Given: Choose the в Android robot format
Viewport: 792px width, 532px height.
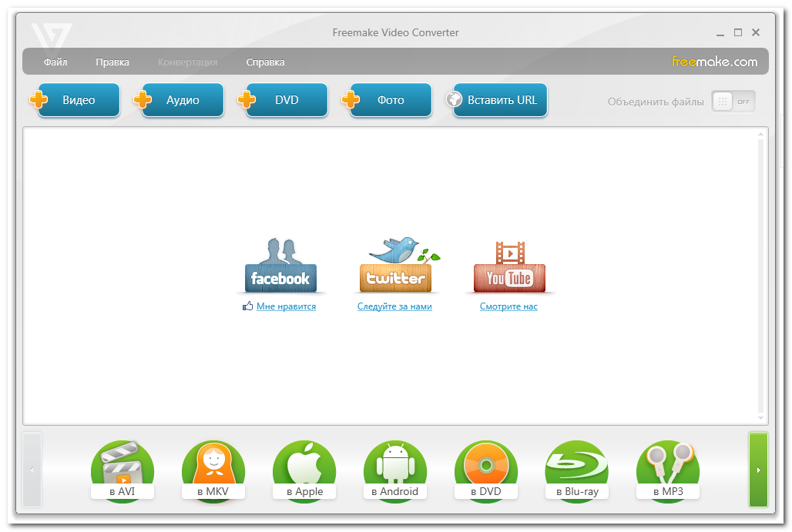Looking at the screenshot, I should (395, 470).
